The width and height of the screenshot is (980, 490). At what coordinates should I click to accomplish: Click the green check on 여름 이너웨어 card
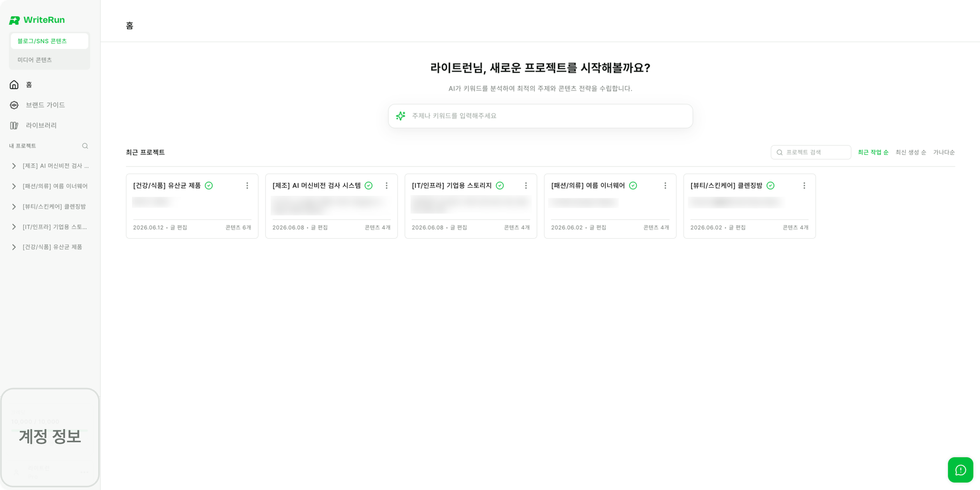(x=633, y=186)
